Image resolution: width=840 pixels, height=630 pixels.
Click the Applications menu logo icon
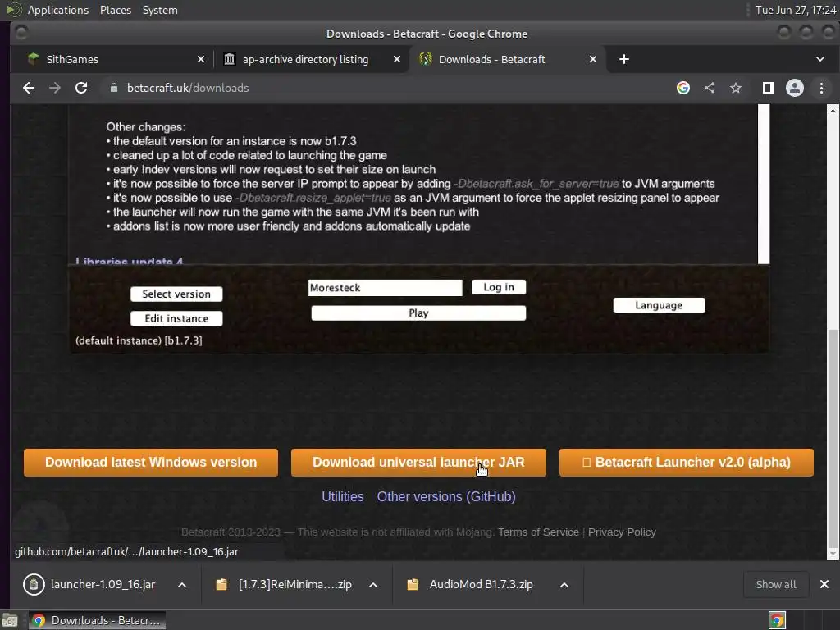pyautogui.click(x=14, y=10)
